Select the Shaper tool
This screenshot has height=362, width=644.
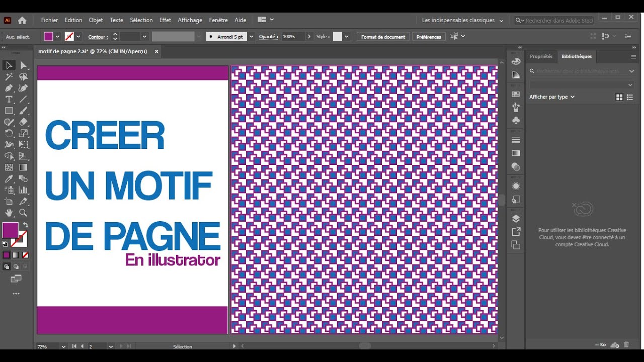pos(9,122)
